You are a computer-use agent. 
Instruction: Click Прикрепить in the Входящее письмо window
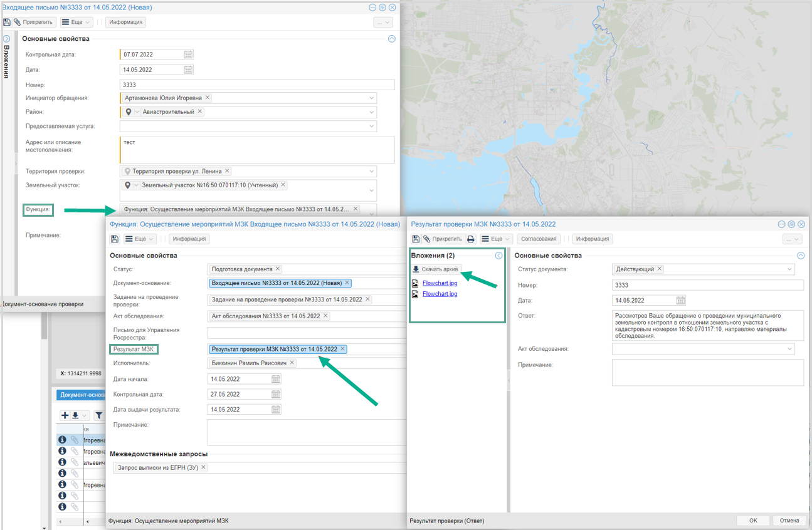tap(34, 22)
